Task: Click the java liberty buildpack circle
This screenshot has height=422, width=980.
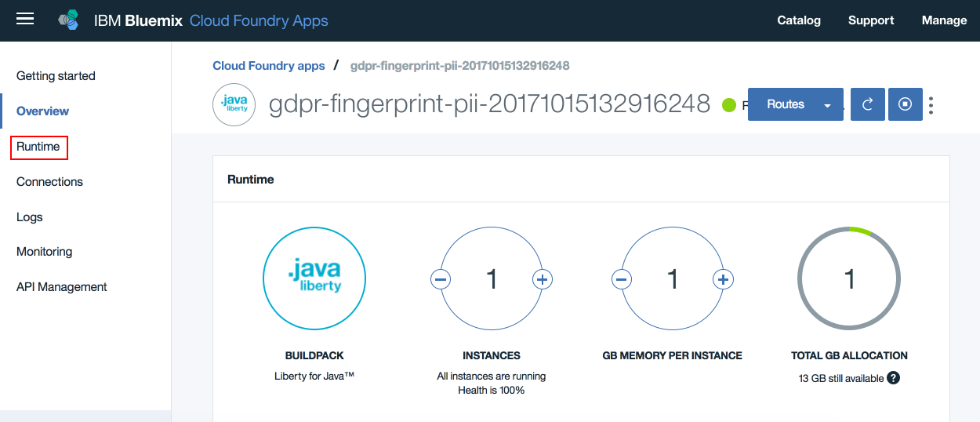Action: pyautogui.click(x=314, y=278)
